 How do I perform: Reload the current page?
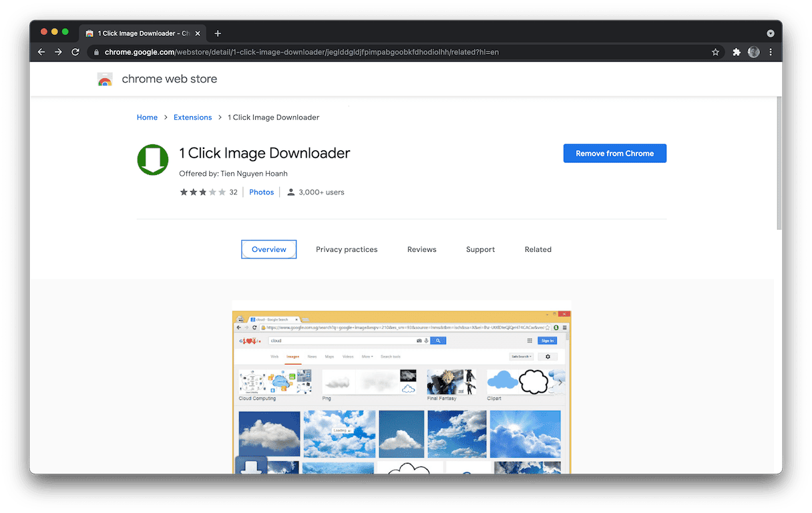pyautogui.click(x=75, y=52)
